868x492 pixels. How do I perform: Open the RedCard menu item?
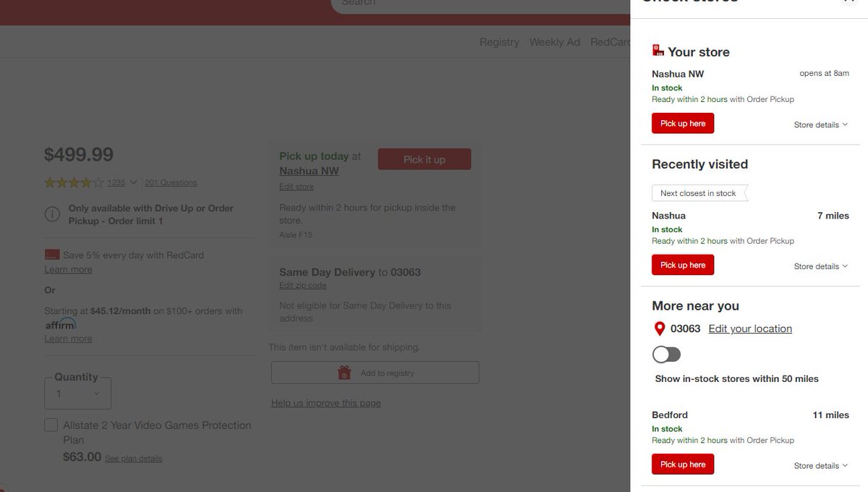tap(610, 42)
